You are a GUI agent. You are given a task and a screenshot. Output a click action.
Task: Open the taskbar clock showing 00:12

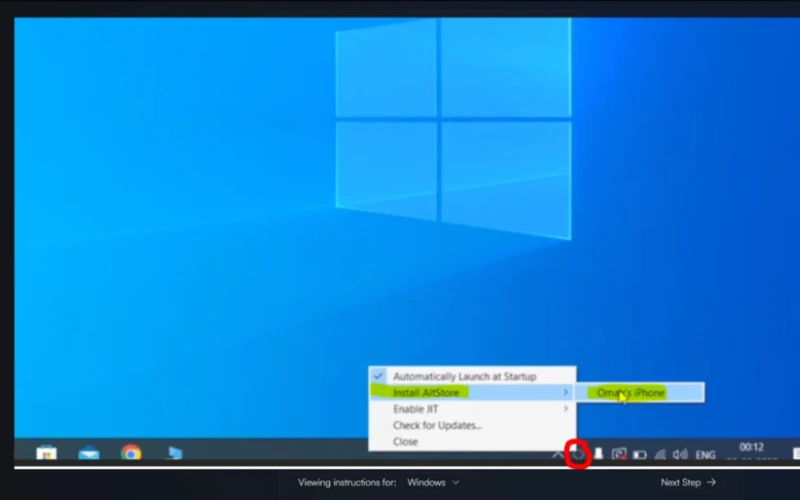point(751,448)
